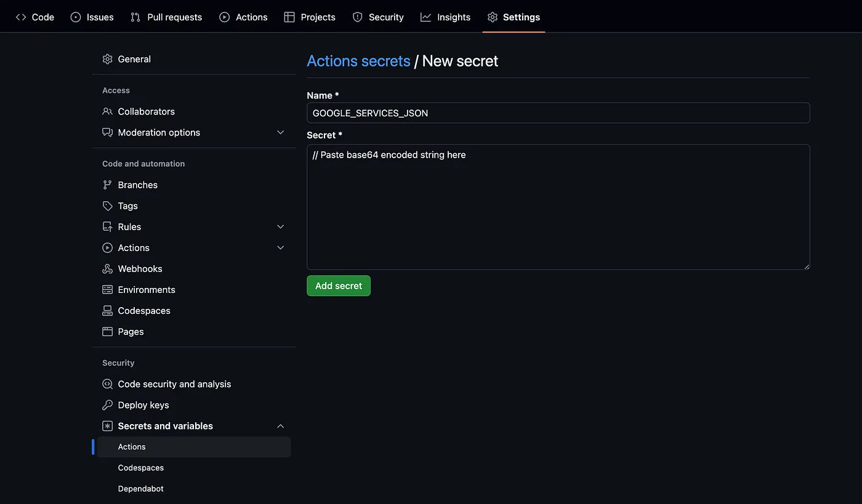The width and height of the screenshot is (862, 504).
Task: Expand the Actions sidebar chevron
Action: 281,248
